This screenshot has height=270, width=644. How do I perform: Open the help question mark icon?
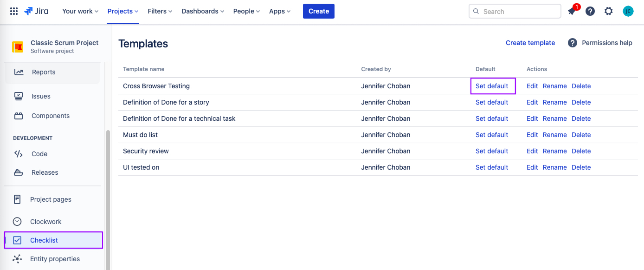click(590, 11)
